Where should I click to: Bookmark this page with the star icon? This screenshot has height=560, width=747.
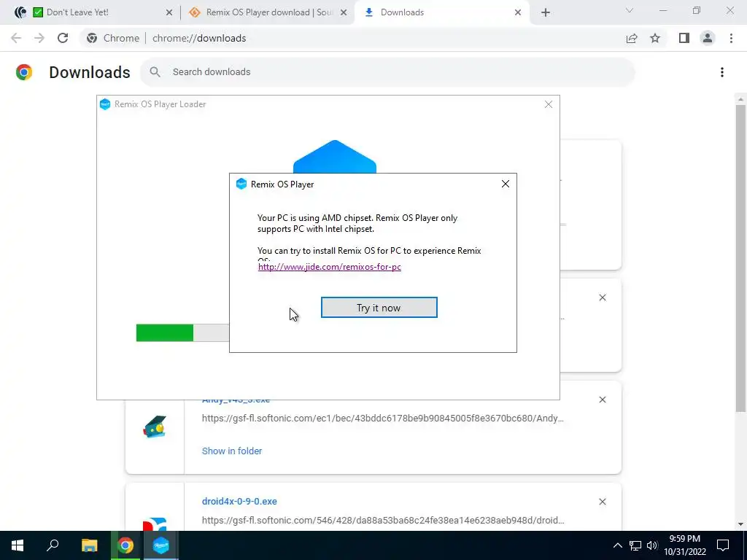[655, 38]
